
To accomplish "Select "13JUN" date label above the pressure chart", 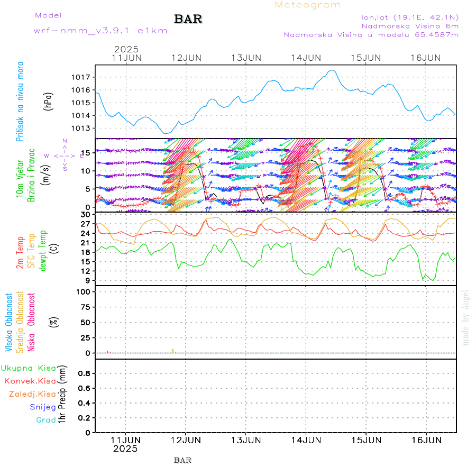I will tap(246, 58).
